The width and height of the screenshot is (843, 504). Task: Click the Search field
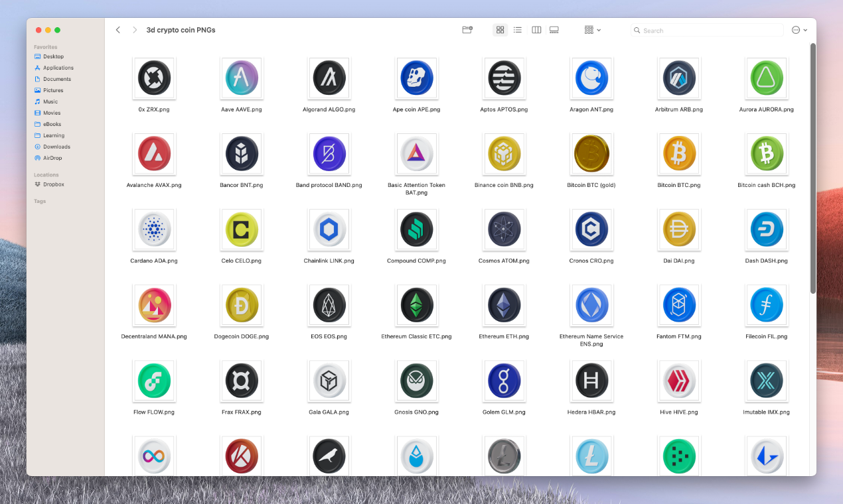707,31
